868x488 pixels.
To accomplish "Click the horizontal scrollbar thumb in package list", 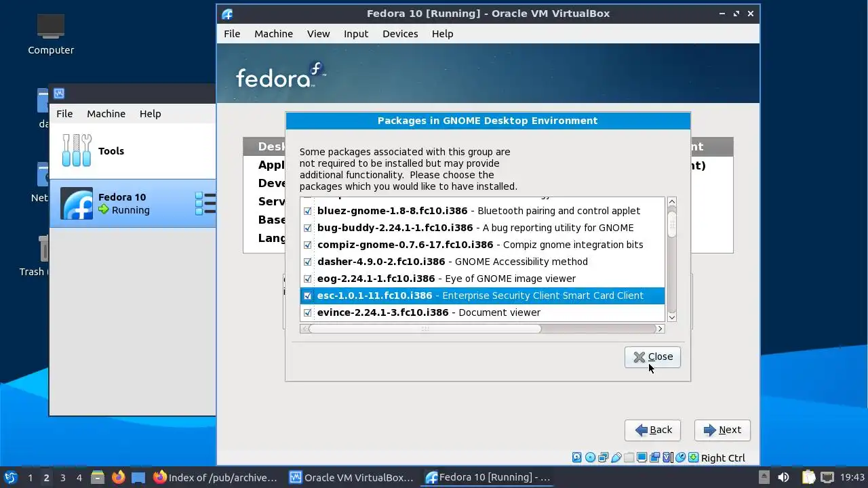I will [425, 329].
